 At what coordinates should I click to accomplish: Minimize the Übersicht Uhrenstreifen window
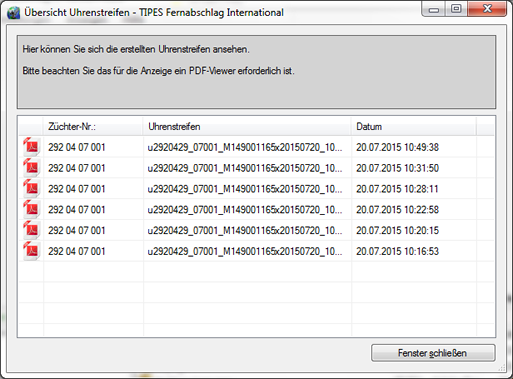(434, 9)
